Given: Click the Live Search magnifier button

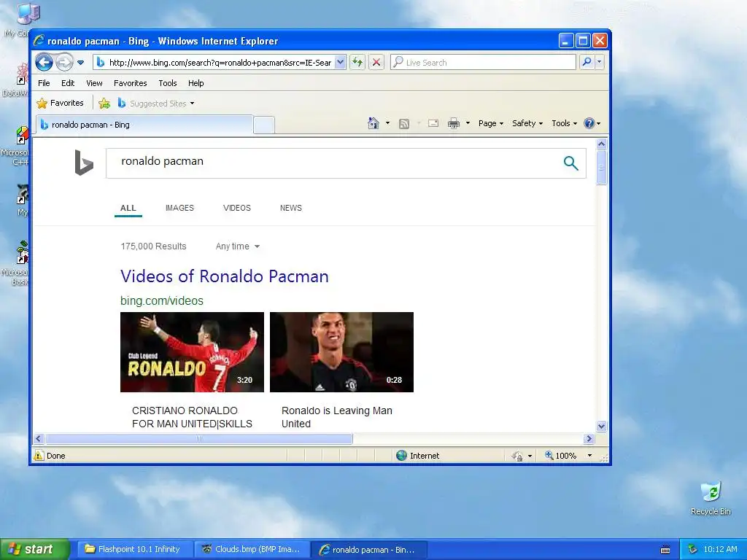Looking at the screenshot, I should (587, 62).
